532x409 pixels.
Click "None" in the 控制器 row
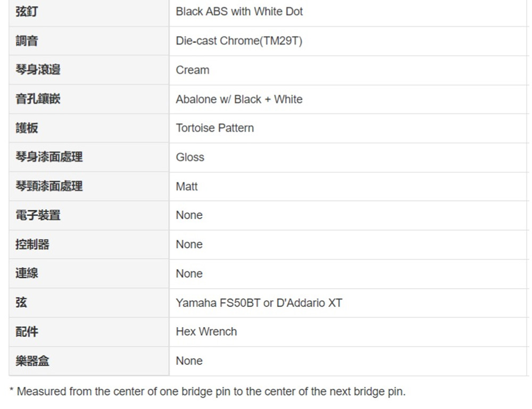pyautogui.click(x=189, y=245)
